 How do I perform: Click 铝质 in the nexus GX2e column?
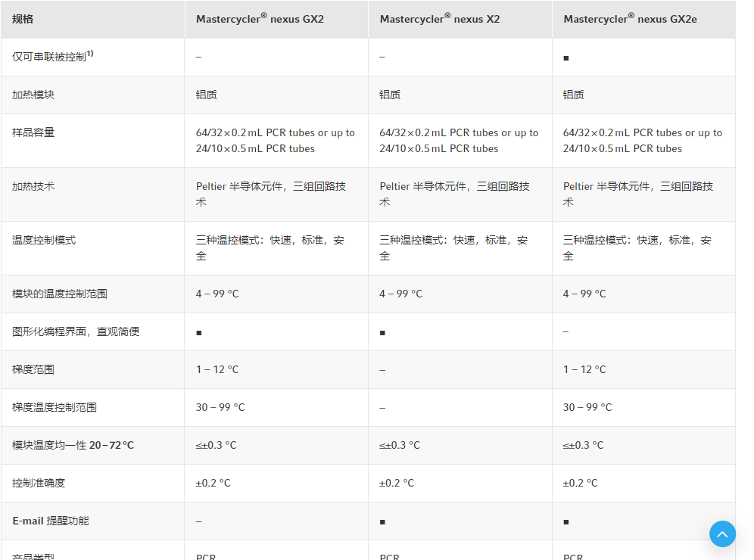pyautogui.click(x=574, y=95)
